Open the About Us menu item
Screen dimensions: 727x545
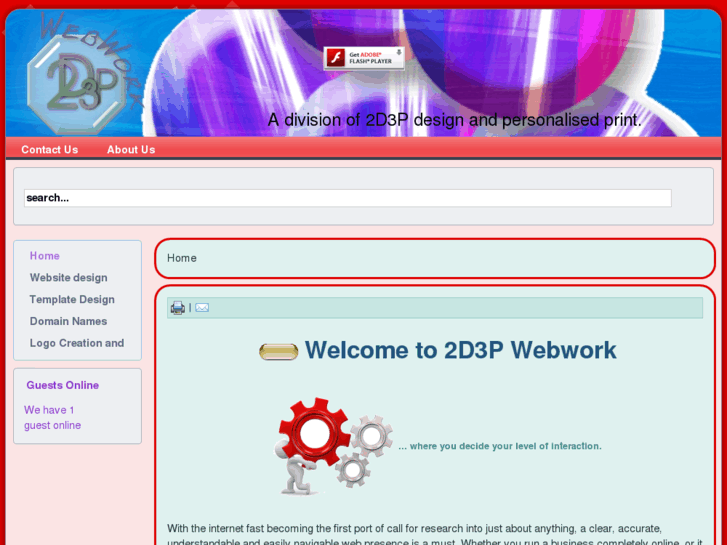[131, 150]
